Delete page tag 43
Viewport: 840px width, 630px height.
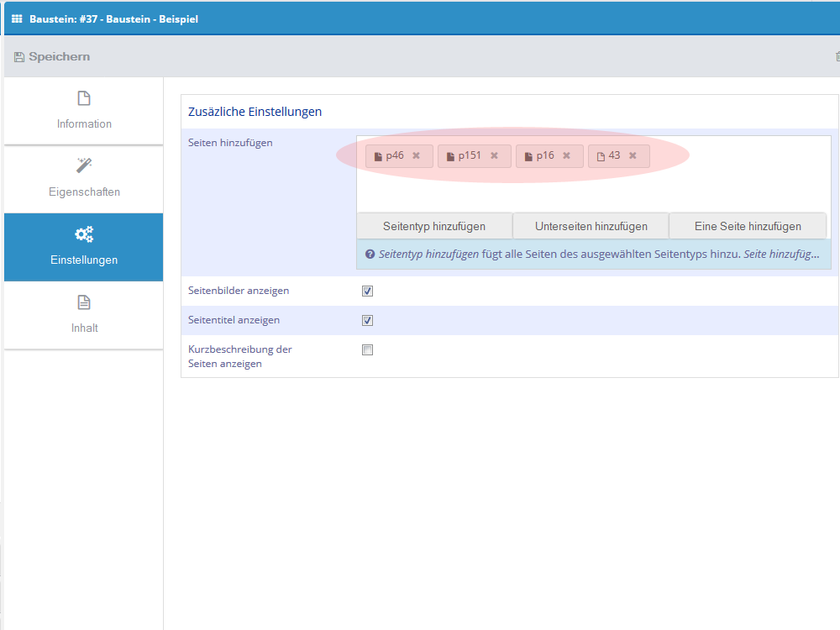[x=633, y=155]
